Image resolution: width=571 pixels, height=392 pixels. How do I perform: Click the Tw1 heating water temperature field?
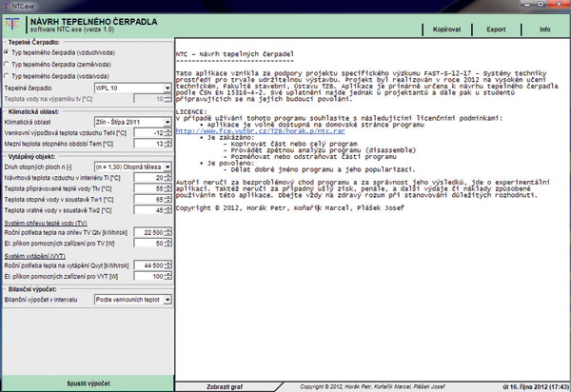(149, 200)
